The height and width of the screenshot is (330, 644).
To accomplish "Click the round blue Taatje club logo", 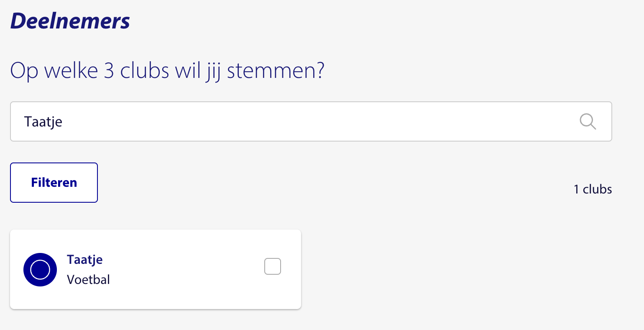I will coord(40,270).
